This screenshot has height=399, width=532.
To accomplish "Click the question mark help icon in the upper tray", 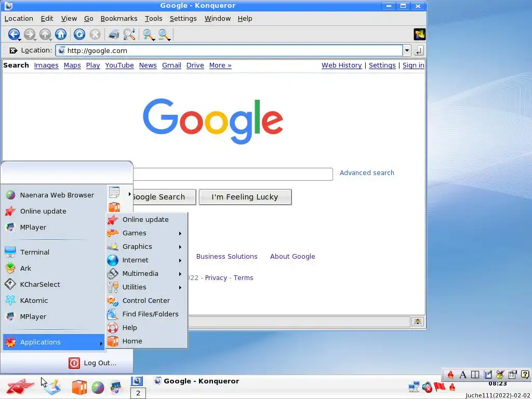I will pyautogui.click(x=525, y=375).
